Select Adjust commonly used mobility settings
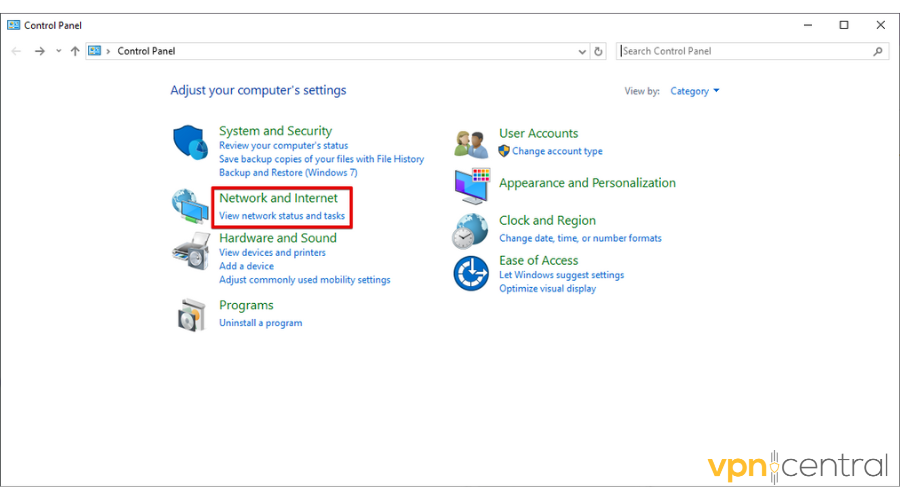Screen dimensions: 900x500 [x=304, y=280]
